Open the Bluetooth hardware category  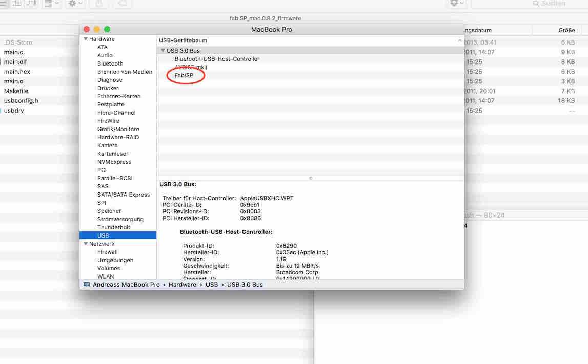click(x=110, y=63)
